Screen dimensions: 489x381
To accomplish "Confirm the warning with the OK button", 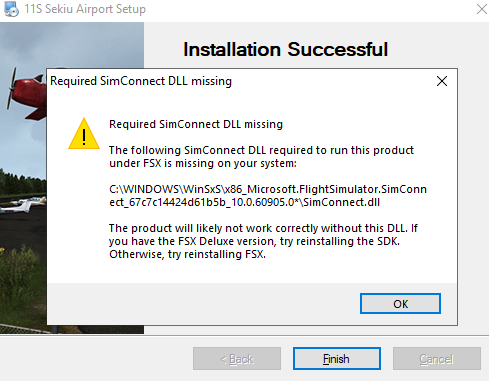I will point(400,304).
